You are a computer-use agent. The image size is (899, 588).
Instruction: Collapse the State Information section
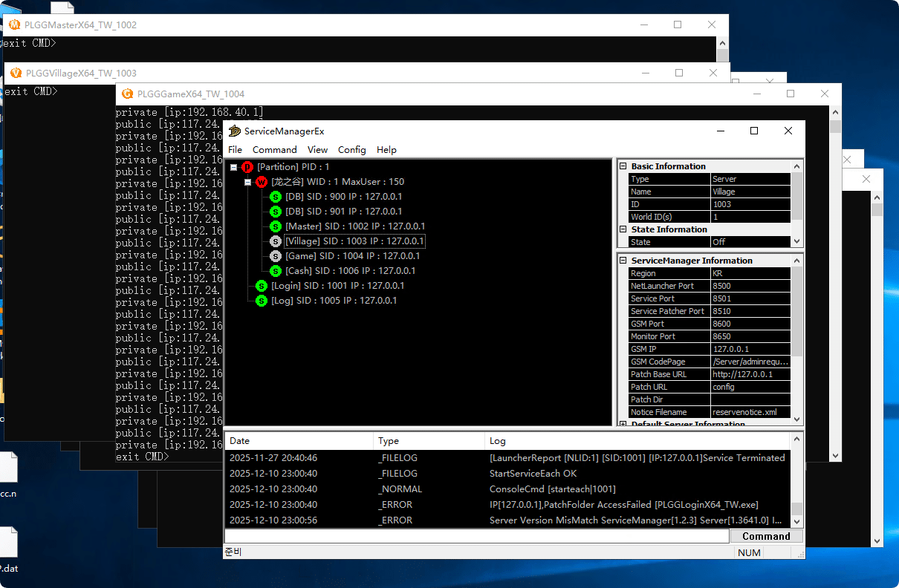(x=623, y=229)
